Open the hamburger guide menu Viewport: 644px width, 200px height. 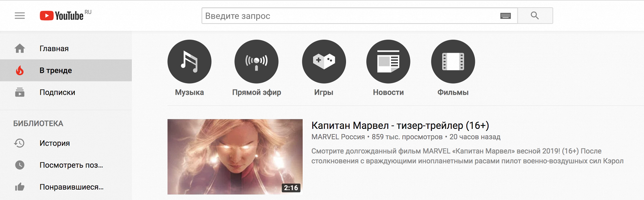[x=20, y=16]
